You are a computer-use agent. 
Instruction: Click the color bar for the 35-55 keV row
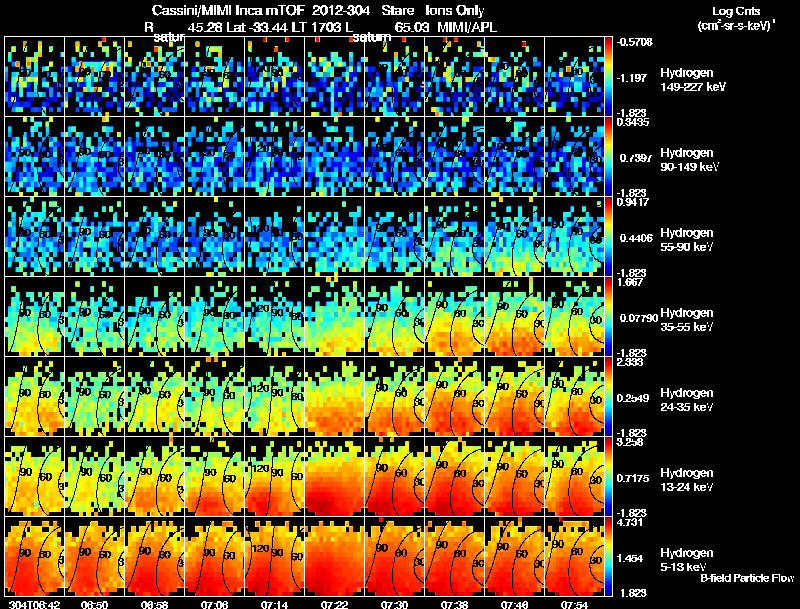tap(608, 316)
